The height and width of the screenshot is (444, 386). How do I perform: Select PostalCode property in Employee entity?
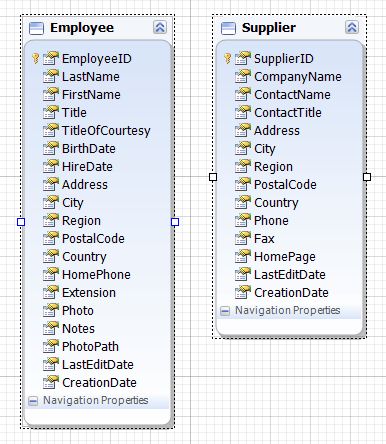pyautogui.click(x=93, y=239)
